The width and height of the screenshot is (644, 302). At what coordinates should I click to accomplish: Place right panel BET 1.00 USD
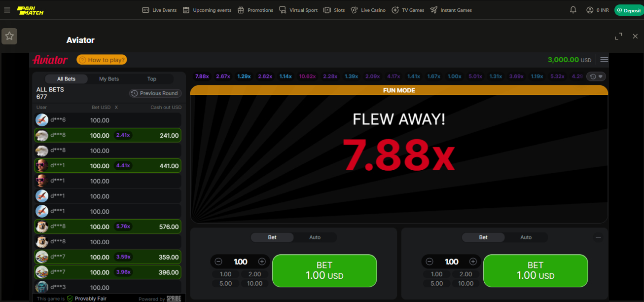[x=536, y=270]
